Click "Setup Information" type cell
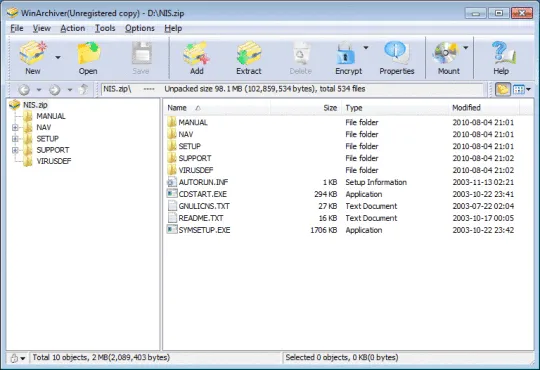 [376, 182]
